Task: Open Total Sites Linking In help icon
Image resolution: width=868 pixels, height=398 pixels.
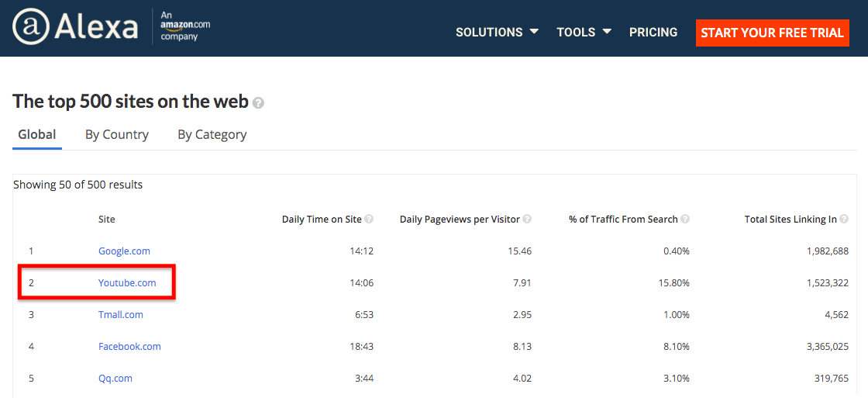Action: [x=844, y=220]
